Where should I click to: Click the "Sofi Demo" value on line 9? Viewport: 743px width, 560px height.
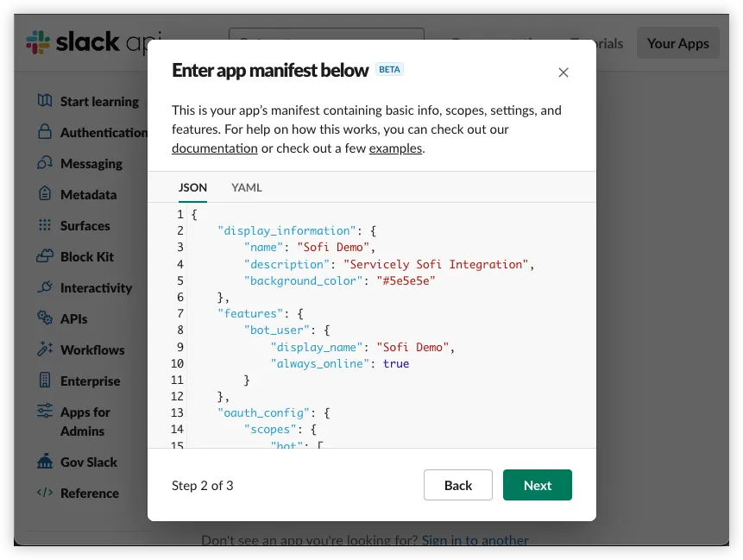tap(412, 347)
